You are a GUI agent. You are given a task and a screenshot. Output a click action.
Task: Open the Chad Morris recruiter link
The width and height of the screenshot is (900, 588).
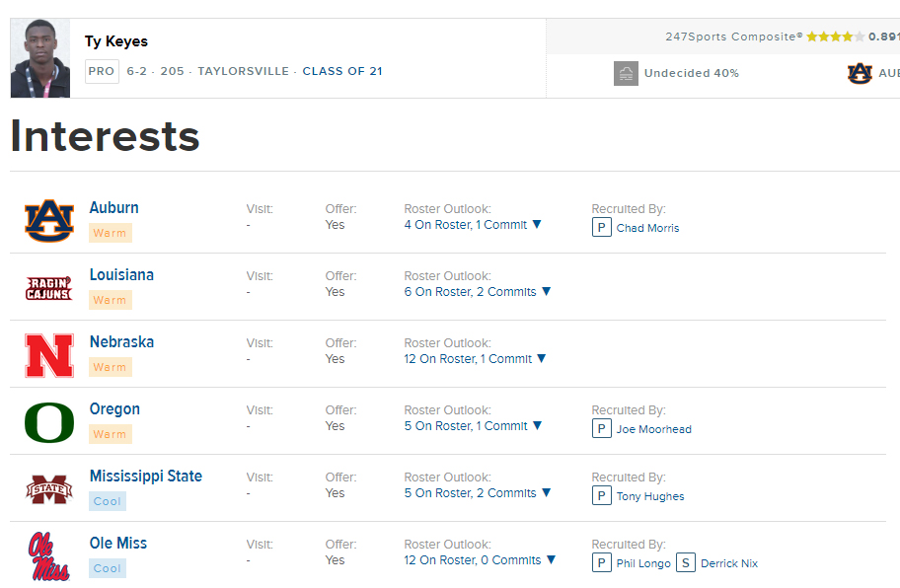point(647,228)
